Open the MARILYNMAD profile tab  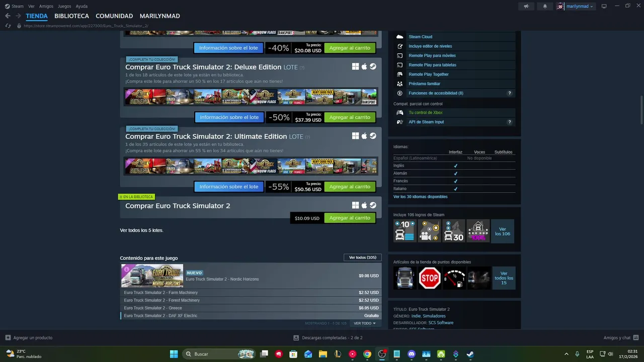coord(159,16)
